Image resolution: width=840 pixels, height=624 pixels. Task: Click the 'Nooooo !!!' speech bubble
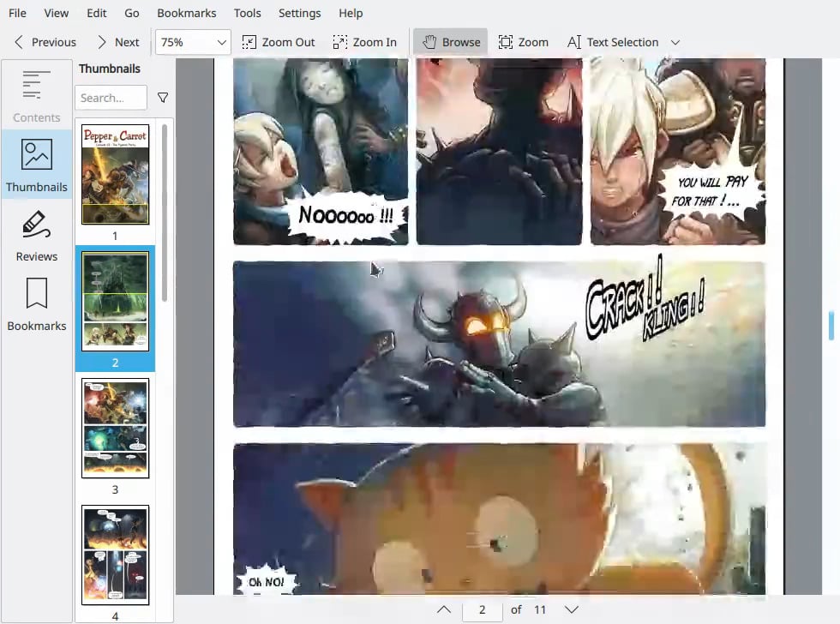pos(346,216)
